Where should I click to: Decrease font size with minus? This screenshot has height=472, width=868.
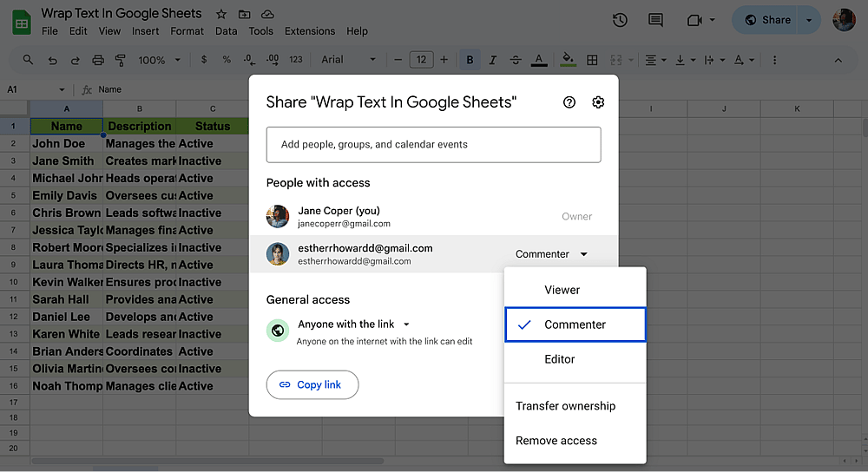tap(398, 60)
